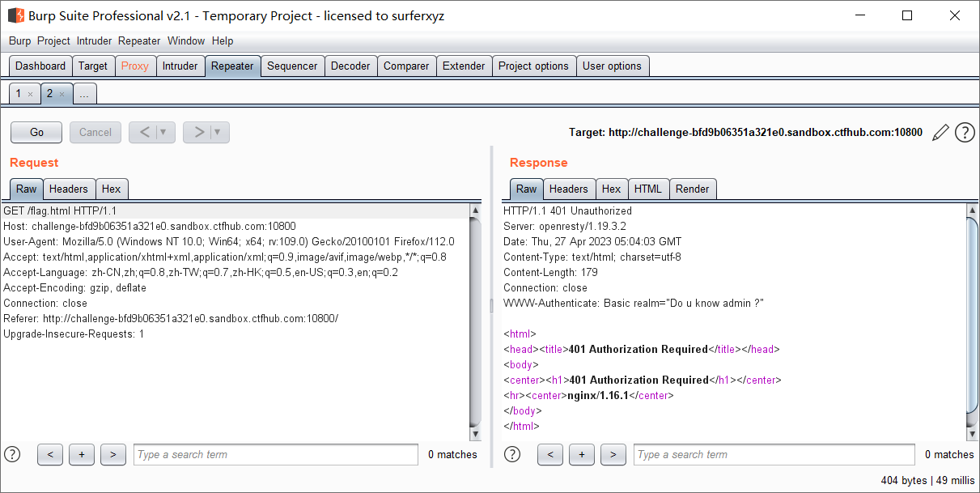Click the Cancel button
Image resolution: width=980 pixels, height=493 pixels.
(x=95, y=132)
